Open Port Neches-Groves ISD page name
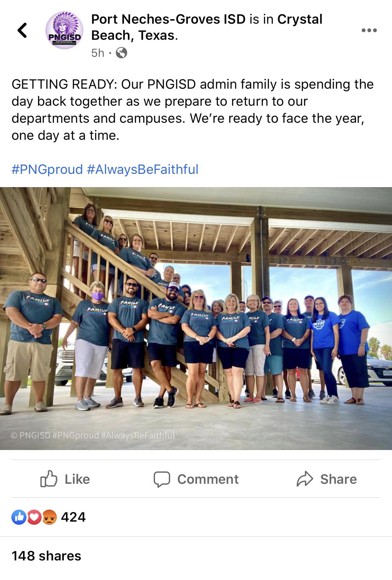 [x=168, y=19]
